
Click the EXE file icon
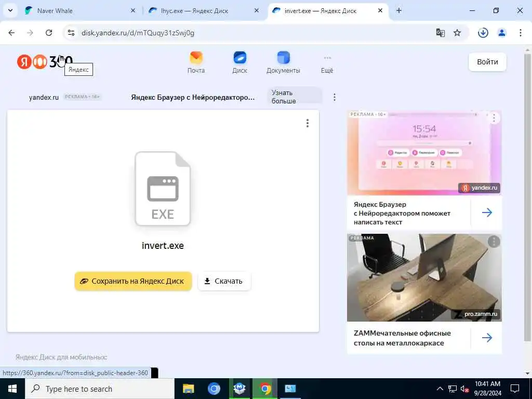coord(163,189)
